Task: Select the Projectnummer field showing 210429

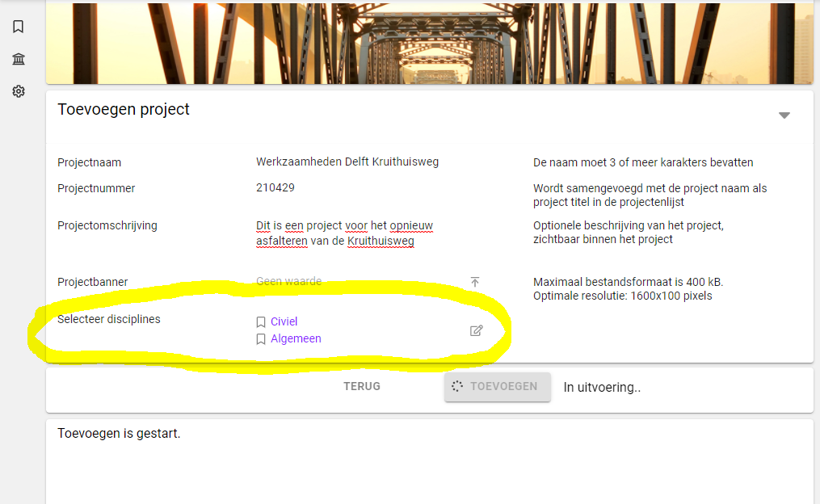Action: [x=275, y=187]
